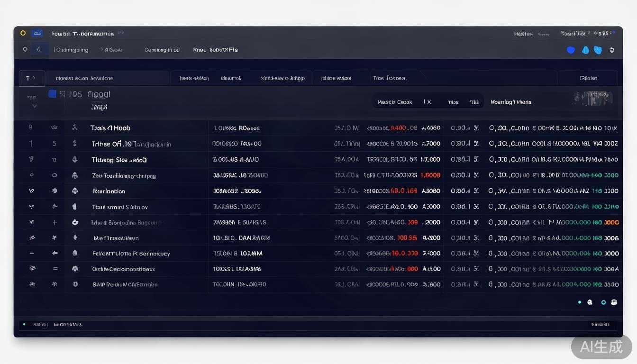Image resolution: width=637 pixels, height=364 pixels.
Task: Toggle the blue checkbox in the table header
Action: pos(53,94)
